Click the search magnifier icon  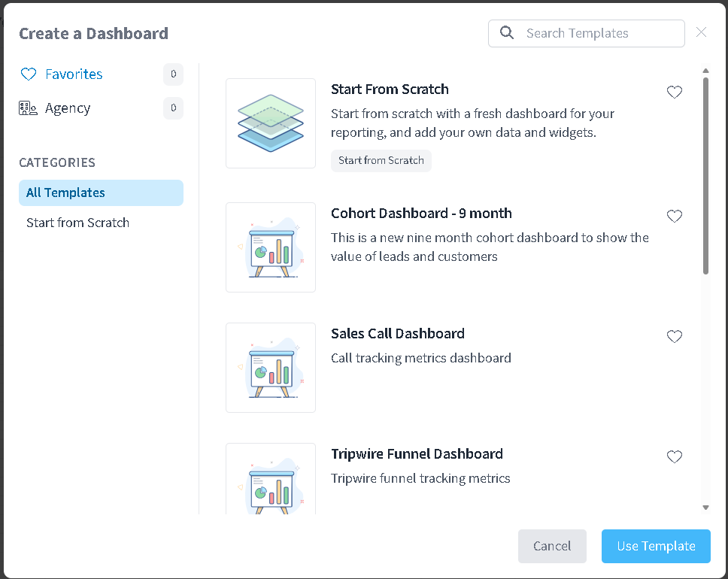[x=507, y=33]
